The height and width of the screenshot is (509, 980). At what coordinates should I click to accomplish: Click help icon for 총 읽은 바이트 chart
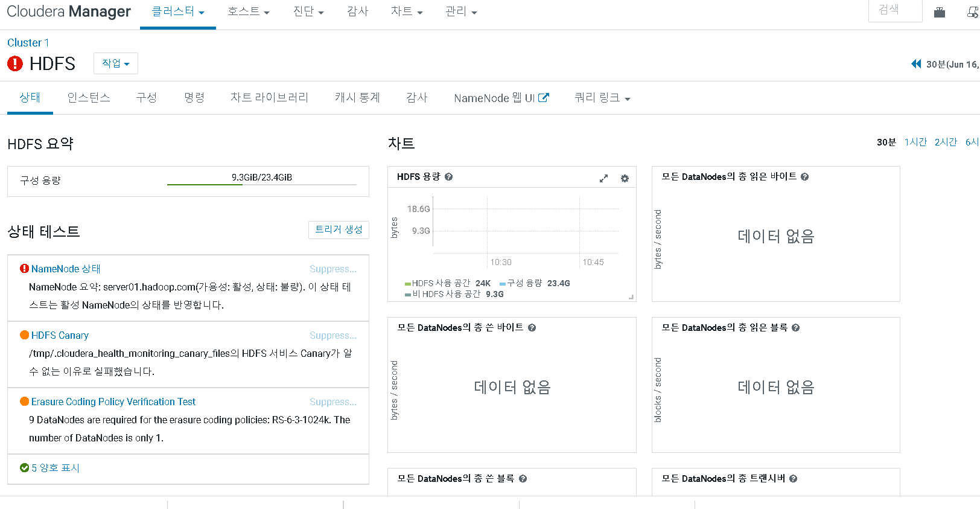click(804, 177)
